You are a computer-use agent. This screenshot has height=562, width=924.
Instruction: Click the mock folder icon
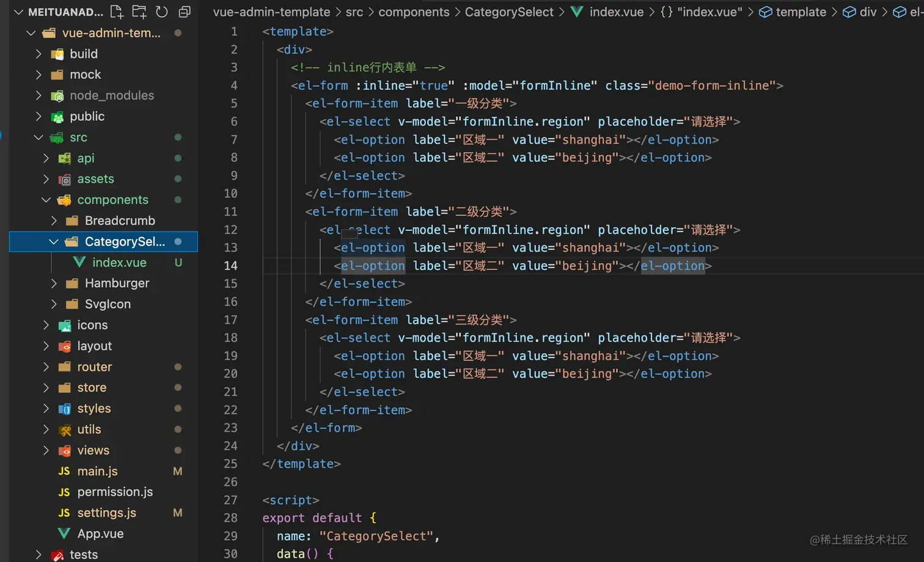click(x=57, y=75)
